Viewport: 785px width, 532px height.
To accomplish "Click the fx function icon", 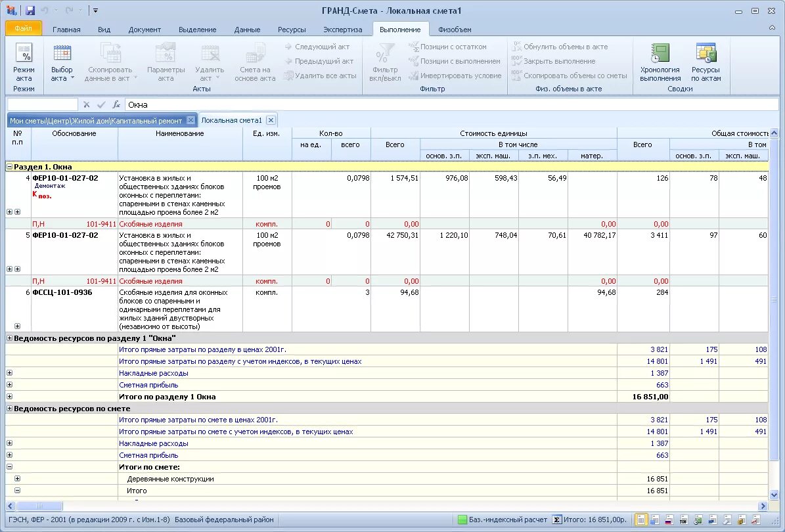I will point(116,104).
